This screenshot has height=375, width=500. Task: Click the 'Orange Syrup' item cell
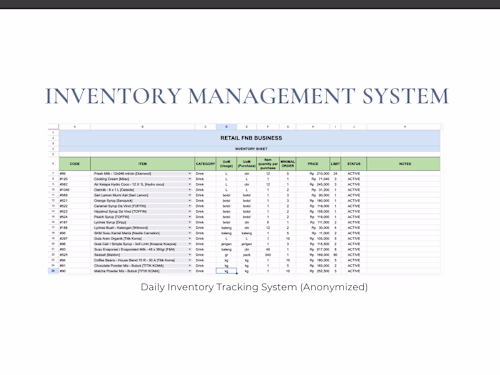click(x=142, y=201)
